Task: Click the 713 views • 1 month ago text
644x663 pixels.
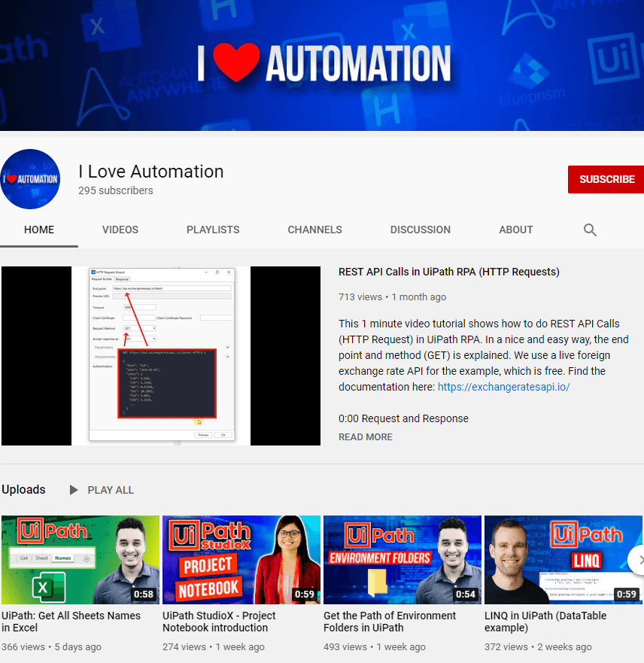Action: [392, 297]
